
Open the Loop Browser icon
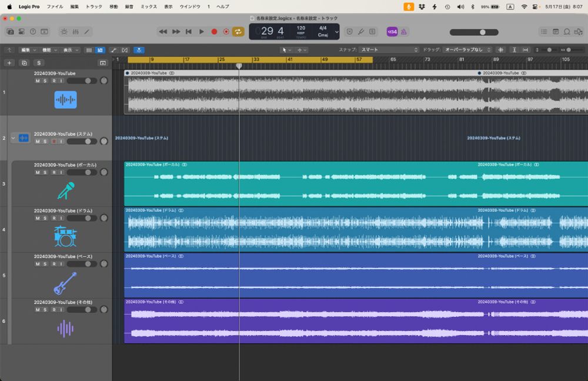tap(567, 32)
